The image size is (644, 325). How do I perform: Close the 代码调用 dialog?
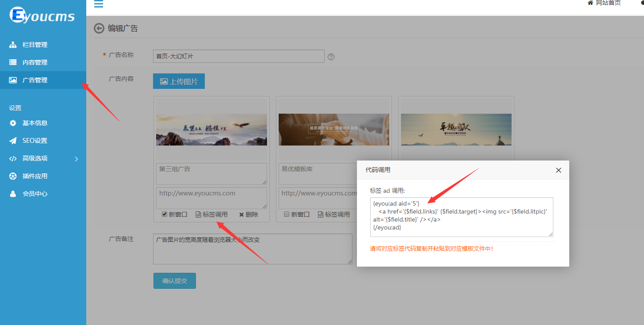pyautogui.click(x=558, y=170)
